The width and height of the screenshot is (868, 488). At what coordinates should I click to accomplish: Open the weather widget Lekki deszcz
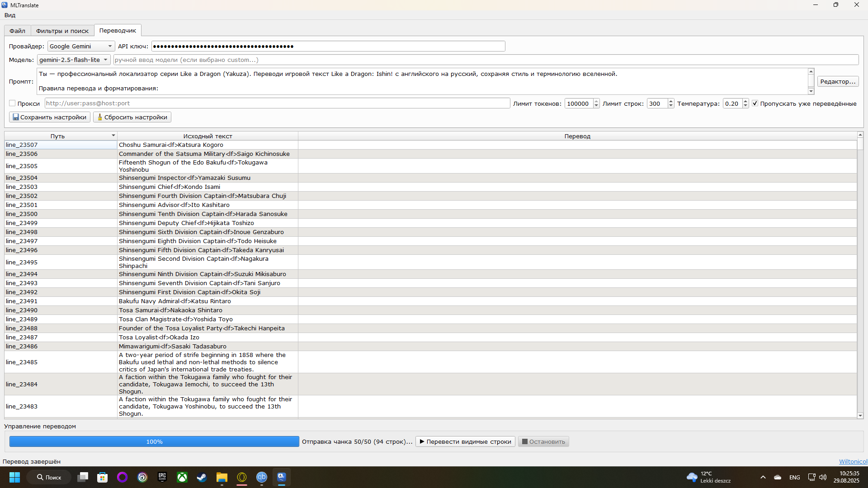tap(709, 477)
